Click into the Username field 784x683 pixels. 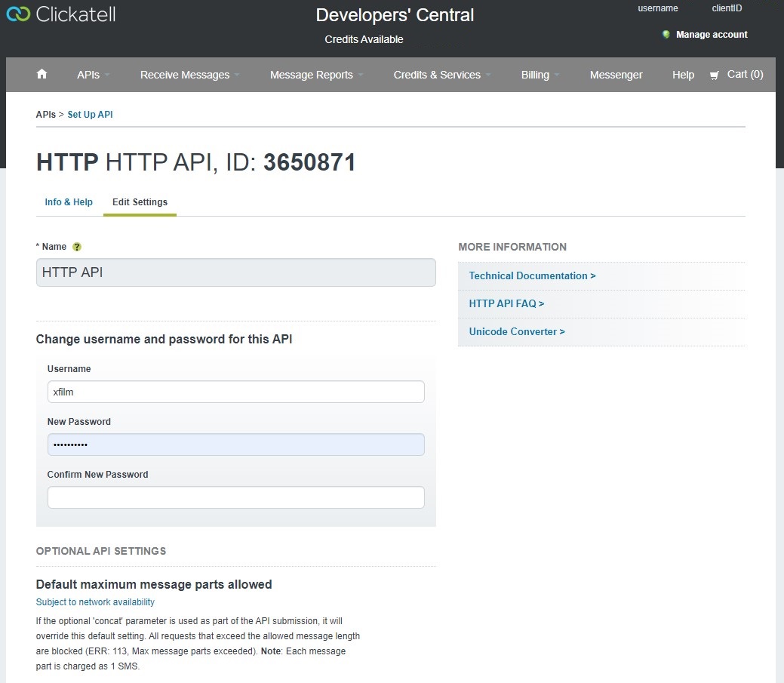236,392
